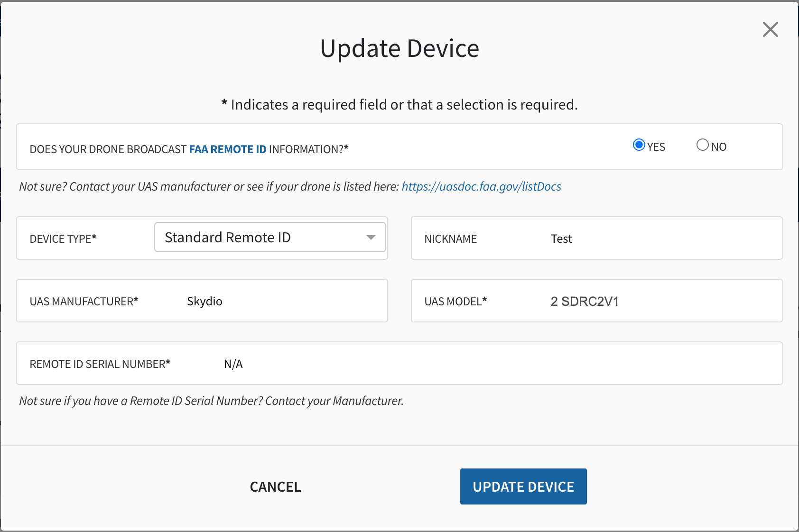Click the dropdown arrow next to Standard Remote ID

tap(371, 238)
